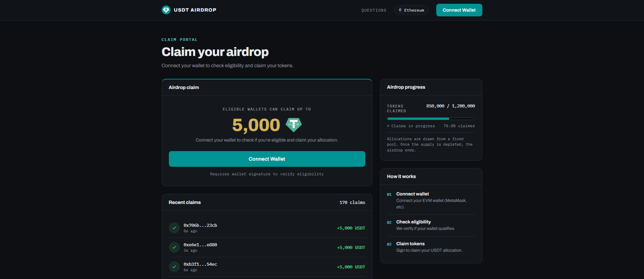Select the 0xe6e1...e880 wallet address
The image size is (644, 279).
pos(200,245)
